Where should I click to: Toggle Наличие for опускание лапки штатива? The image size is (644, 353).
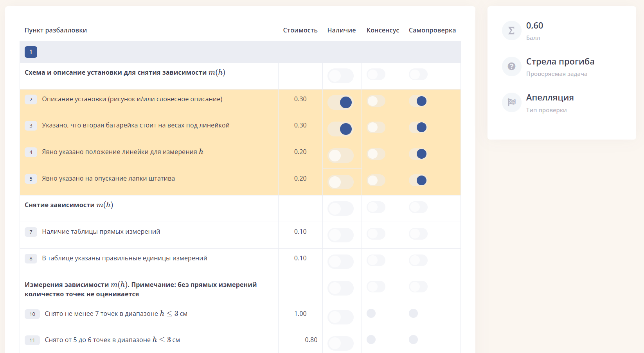point(340,182)
